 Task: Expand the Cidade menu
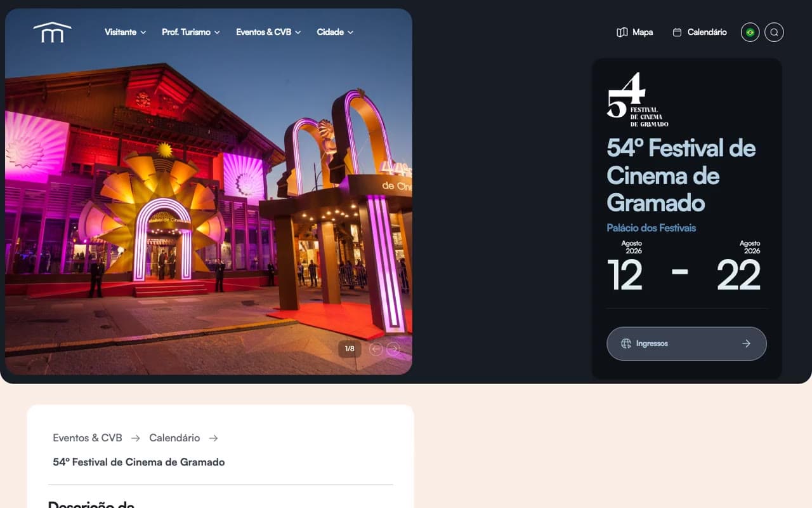[x=335, y=32]
